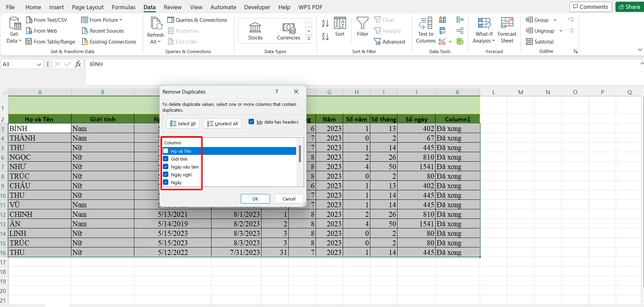Viewport: 644px width, 307px height.
Task: Select the Currencies data type
Action: [288, 31]
